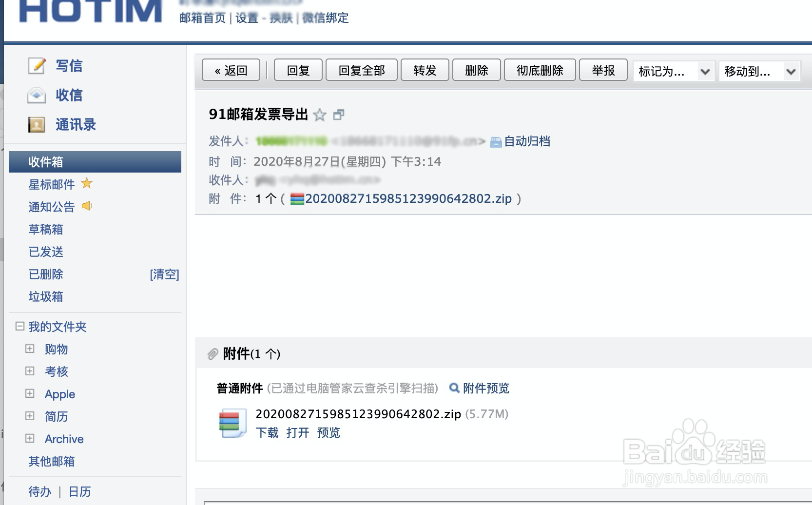The width and height of the screenshot is (812, 505).
Task: Click the 转发 button
Action: (425, 70)
